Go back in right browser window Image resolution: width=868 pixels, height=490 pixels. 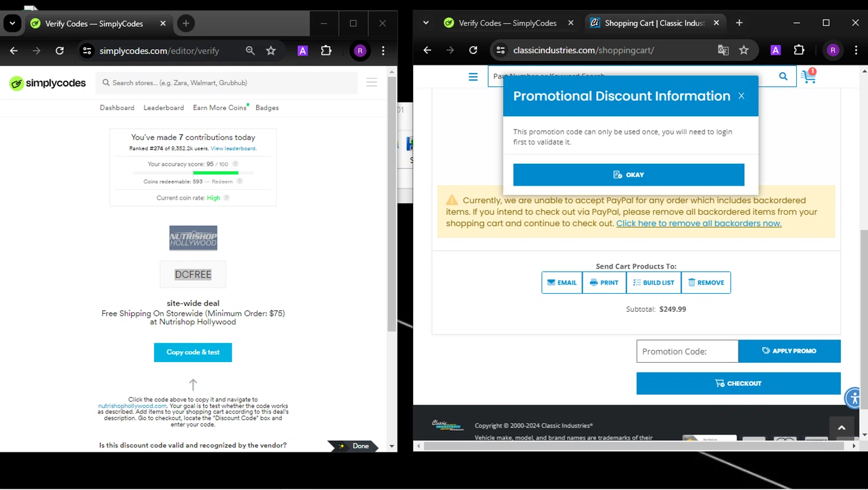(x=427, y=50)
